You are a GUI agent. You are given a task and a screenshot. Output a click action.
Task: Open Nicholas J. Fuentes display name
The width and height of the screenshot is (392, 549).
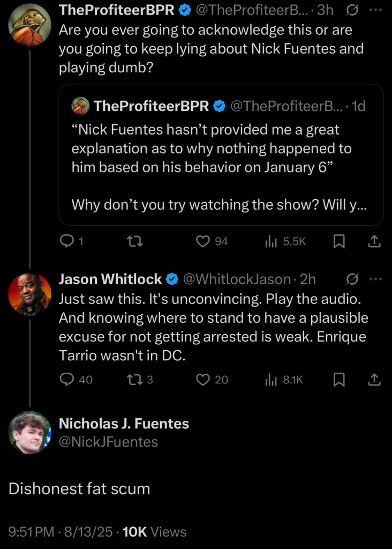[x=124, y=424]
